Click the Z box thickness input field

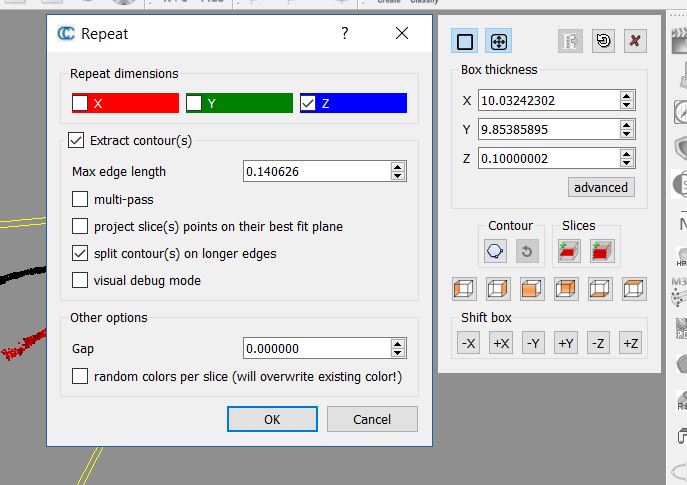(548, 158)
